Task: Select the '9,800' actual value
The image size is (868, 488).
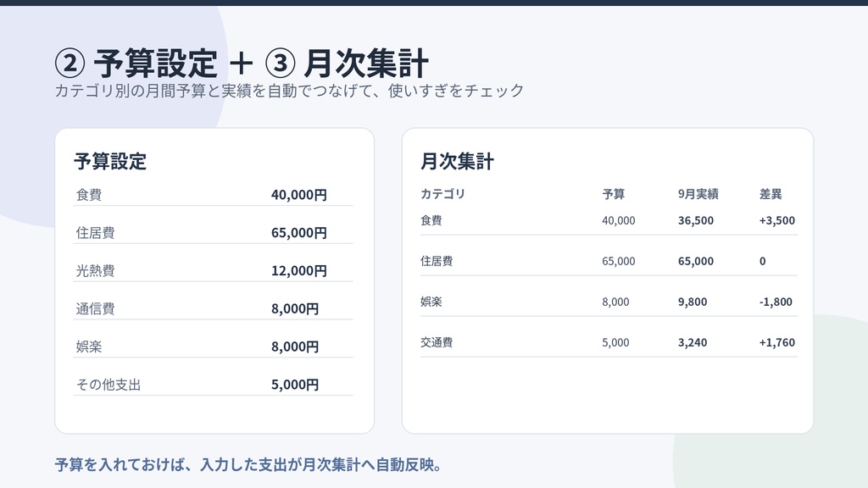Action: point(693,302)
